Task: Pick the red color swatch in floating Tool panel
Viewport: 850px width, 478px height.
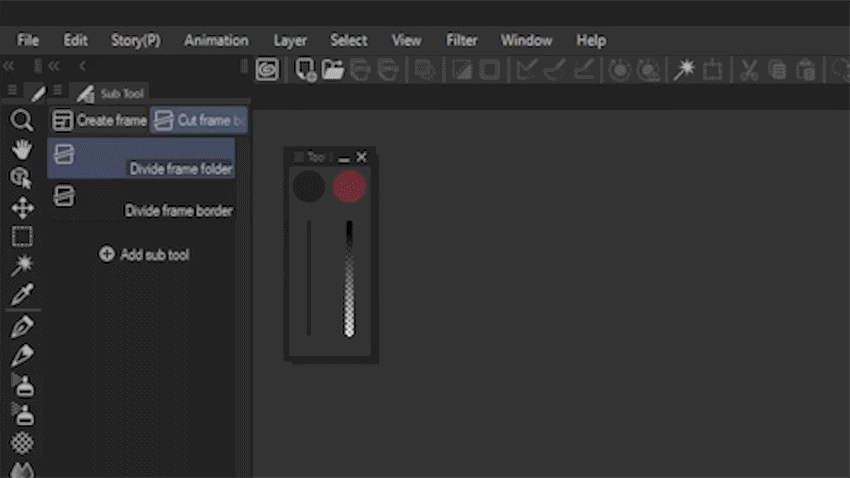Action: 349,186
